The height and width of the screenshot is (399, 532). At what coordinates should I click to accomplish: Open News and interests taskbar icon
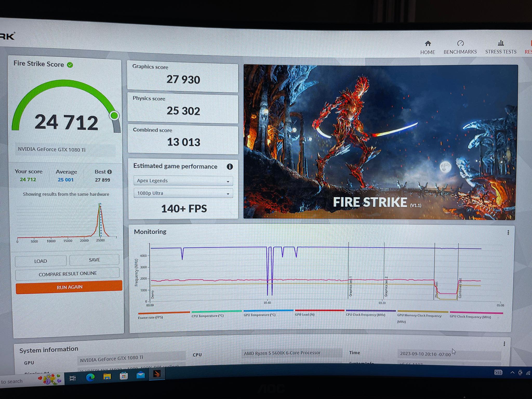(498, 373)
